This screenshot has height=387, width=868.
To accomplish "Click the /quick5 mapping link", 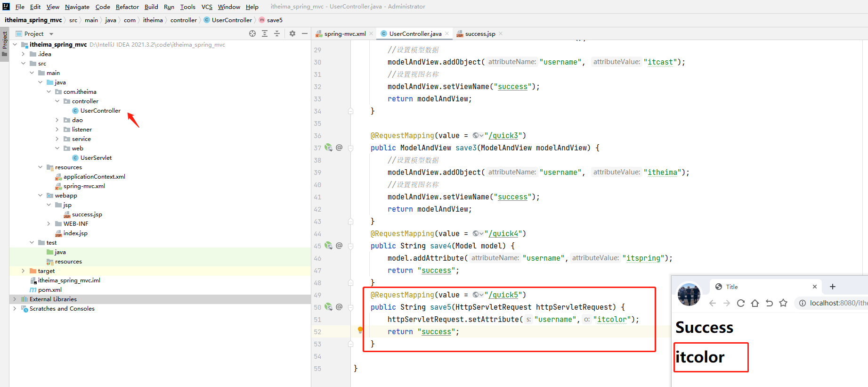I will point(503,295).
